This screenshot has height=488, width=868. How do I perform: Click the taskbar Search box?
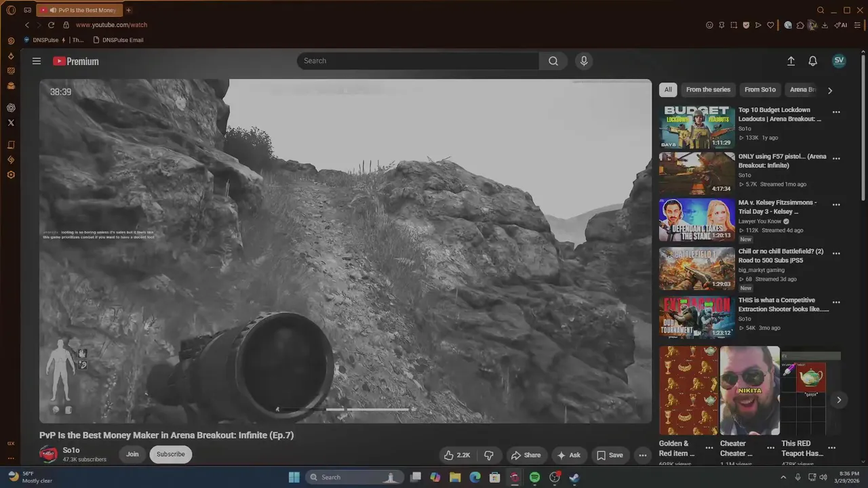pyautogui.click(x=353, y=477)
